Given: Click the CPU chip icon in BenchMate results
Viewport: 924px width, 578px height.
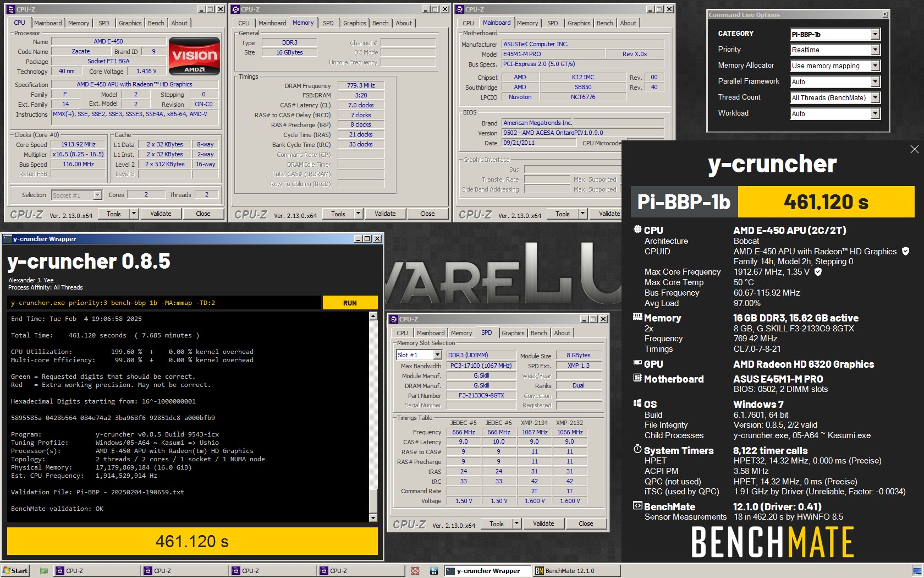Looking at the screenshot, I should click(x=637, y=230).
